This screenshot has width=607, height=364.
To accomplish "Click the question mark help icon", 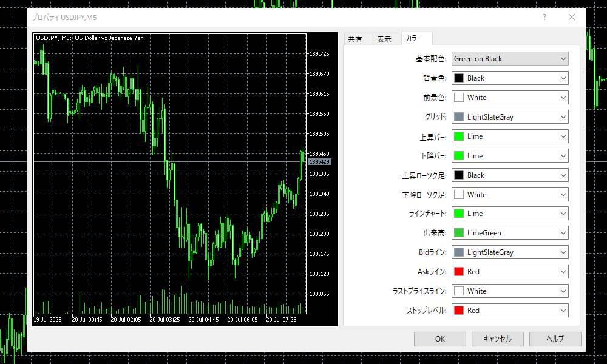I will (544, 18).
